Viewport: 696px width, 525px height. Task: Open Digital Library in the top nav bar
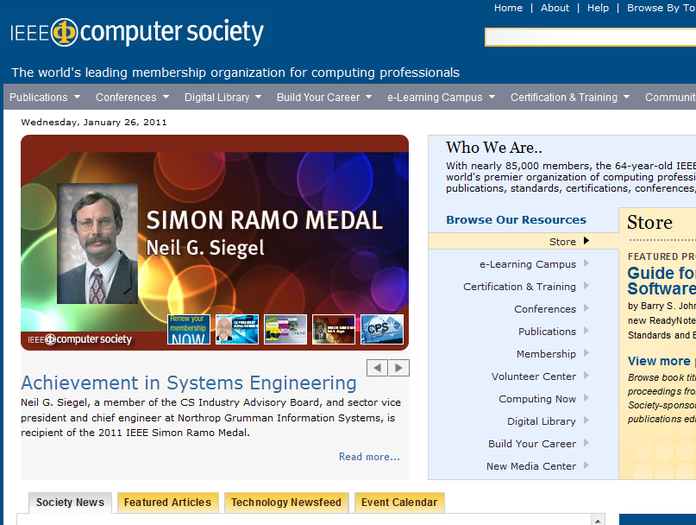pyautogui.click(x=217, y=97)
